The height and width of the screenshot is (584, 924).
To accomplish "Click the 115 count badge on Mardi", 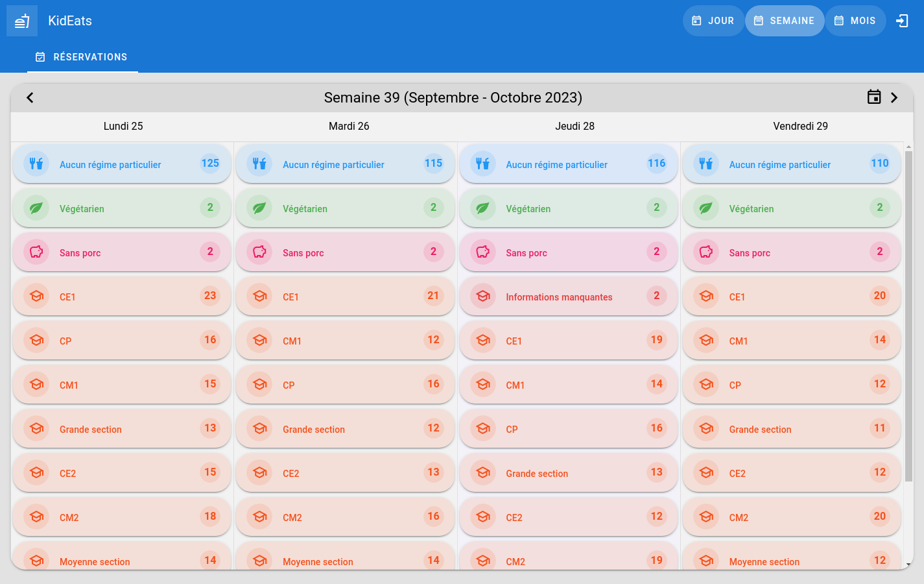I will click(x=433, y=164).
